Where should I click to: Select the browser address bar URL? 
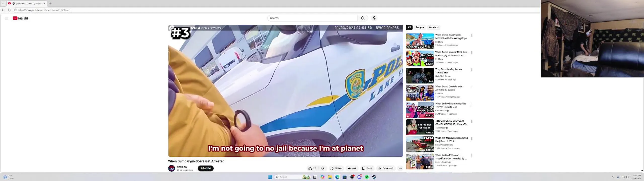tap(44, 10)
